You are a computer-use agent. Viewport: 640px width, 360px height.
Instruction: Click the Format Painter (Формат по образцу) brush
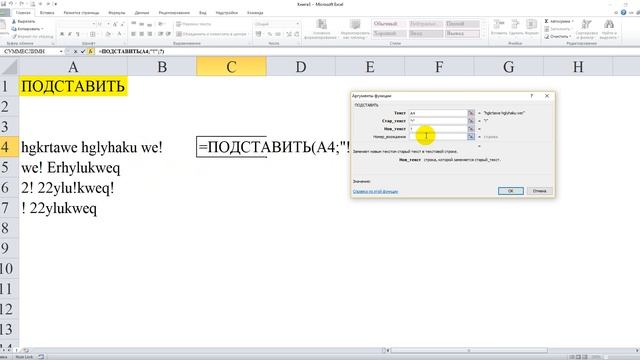(33, 36)
